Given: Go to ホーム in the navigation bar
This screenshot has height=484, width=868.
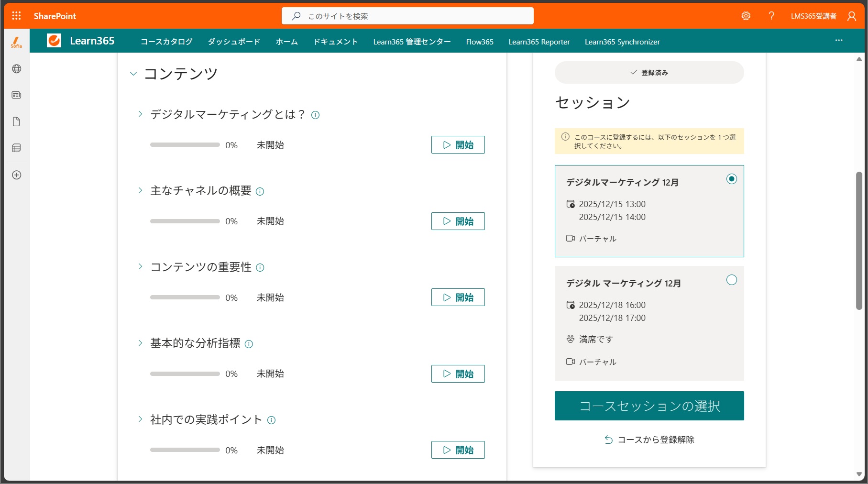Looking at the screenshot, I should click(287, 42).
